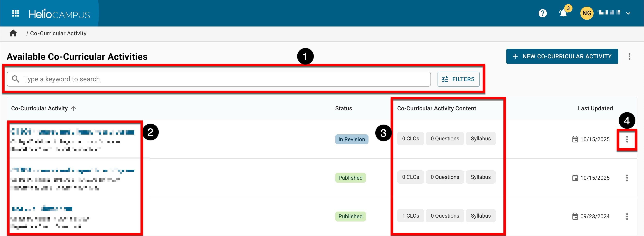Click the New Co-Curricular Activity button
The width and height of the screenshot is (644, 236).
(x=562, y=56)
